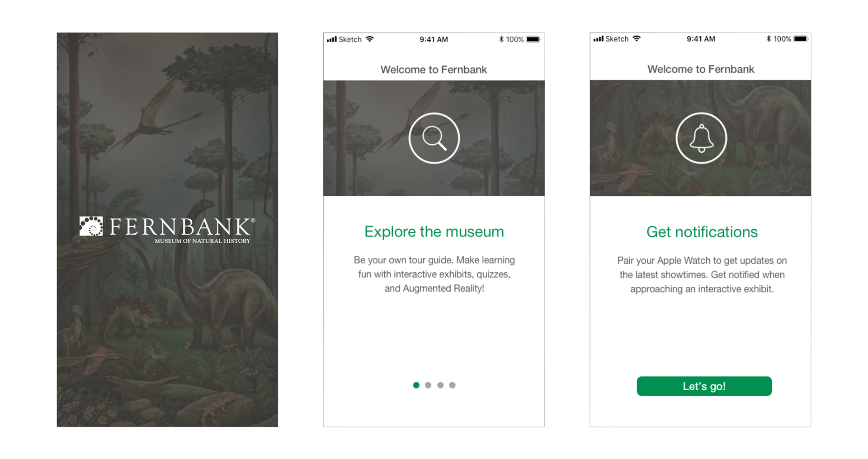Tap the bell notification icon
Image resolution: width=868 pixels, height=459 pixels.
coord(701,138)
